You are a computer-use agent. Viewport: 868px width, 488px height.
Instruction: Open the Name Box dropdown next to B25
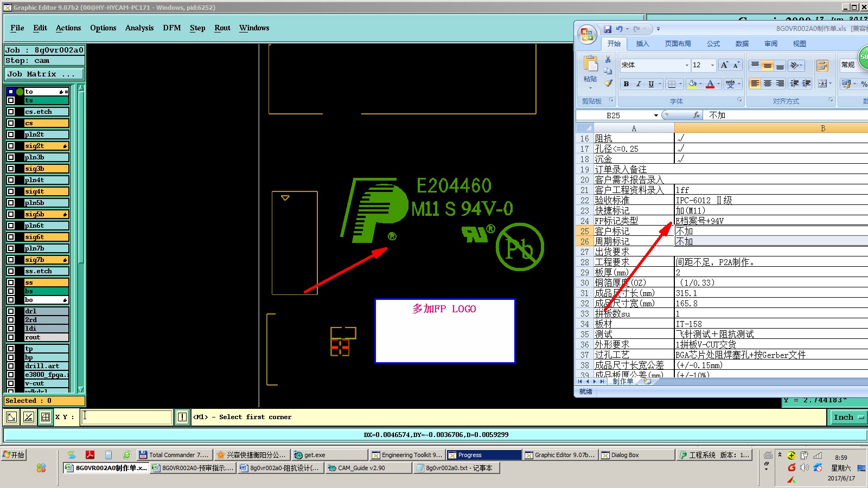(656, 115)
